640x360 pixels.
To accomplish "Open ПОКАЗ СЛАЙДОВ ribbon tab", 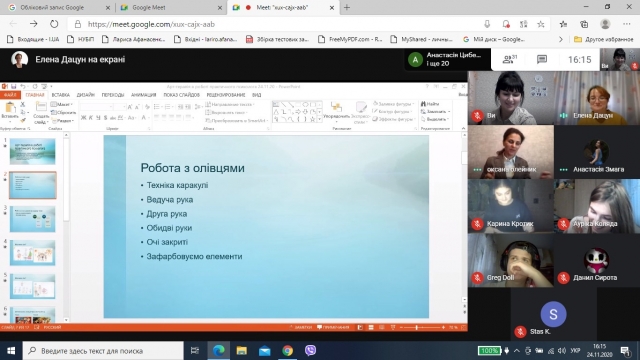I will click(x=181, y=95).
